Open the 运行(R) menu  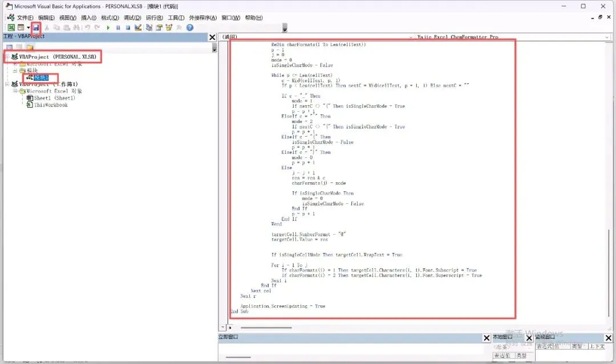point(155,18)
